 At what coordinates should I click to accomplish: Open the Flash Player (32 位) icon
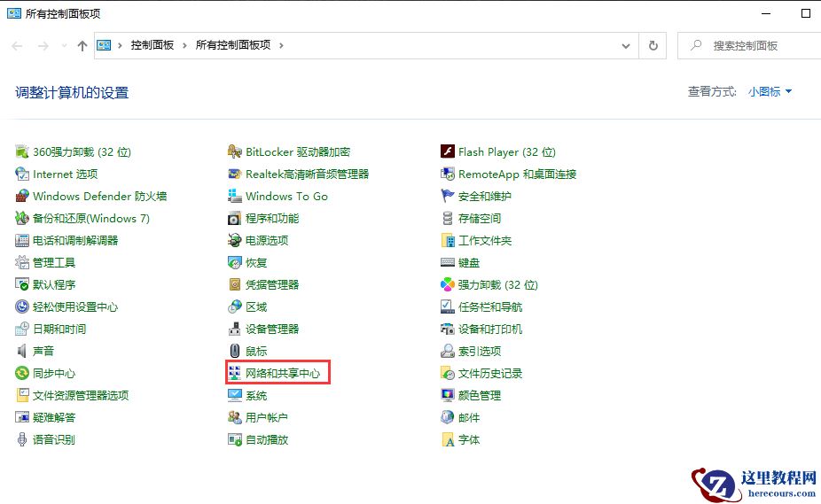tap(447, 151)
